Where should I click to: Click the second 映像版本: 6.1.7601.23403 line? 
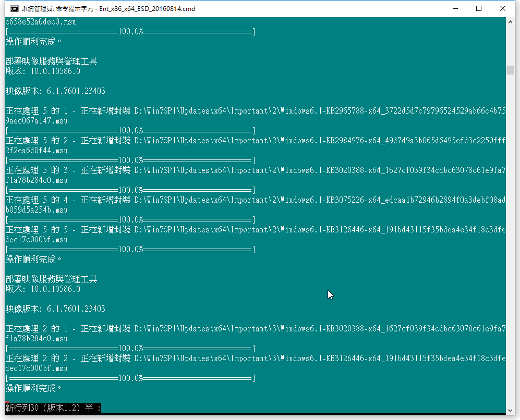pyautogui.click(x=55, y=309)
